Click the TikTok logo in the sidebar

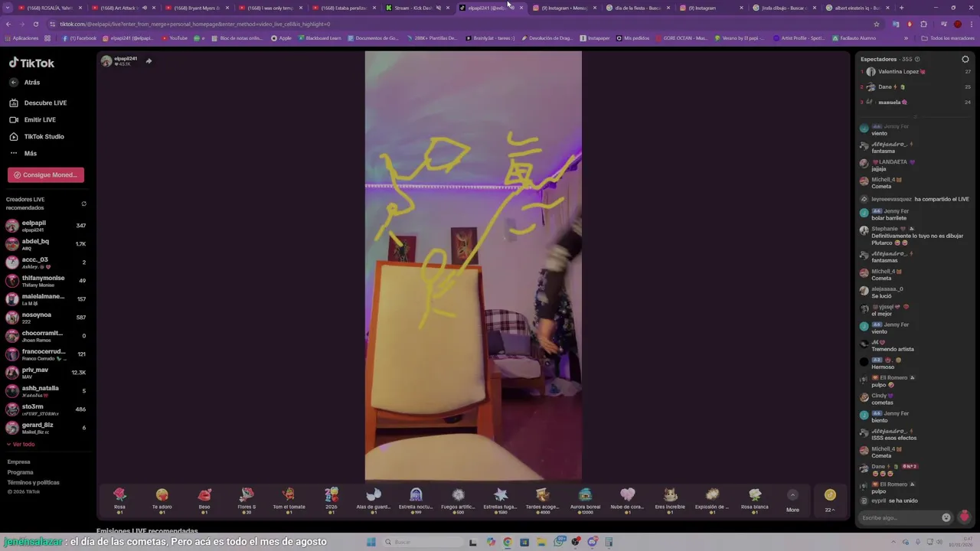31,63
